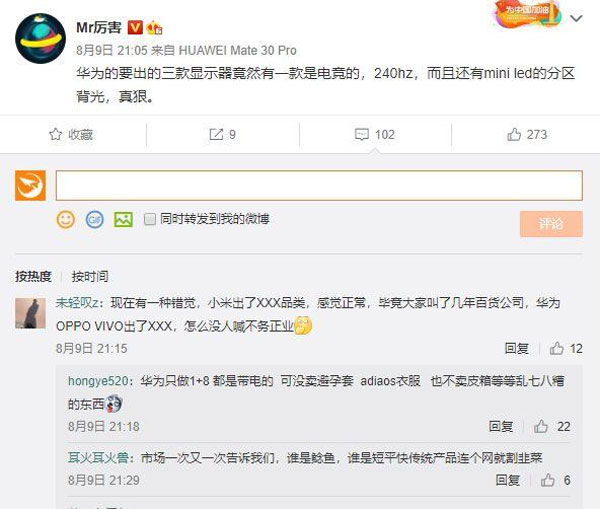
Task: Open the 为中国加油 banner badge
Action: coord(528,13)
